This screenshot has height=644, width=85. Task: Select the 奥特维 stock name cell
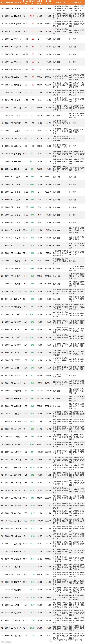click(x=18, y=597)
